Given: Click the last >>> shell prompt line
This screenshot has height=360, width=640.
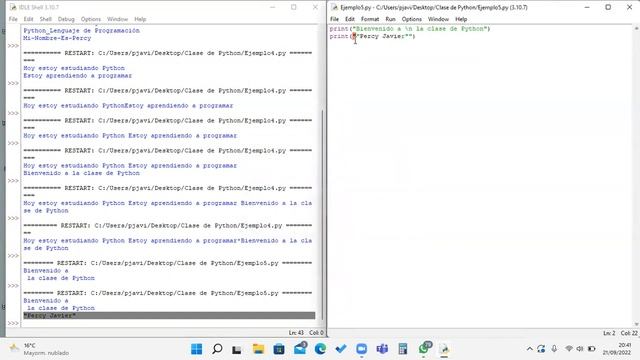Looking at the screenshot, I should (x=13, y=323).
